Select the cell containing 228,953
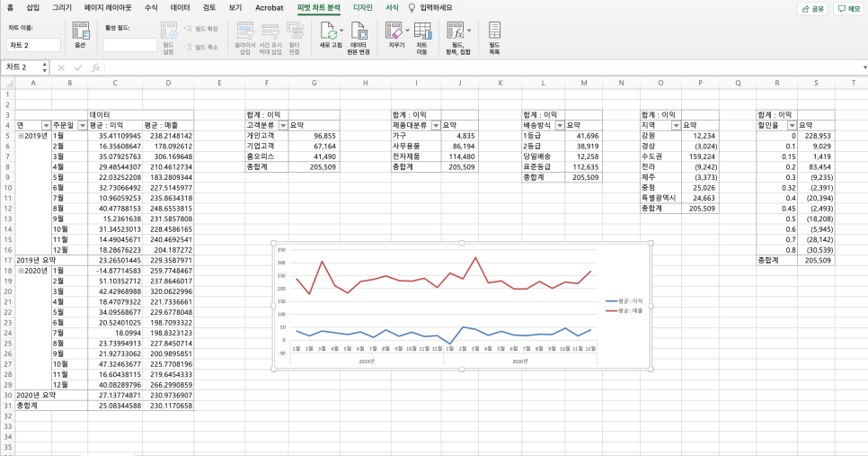The image size is (868, 456). point(816,136)
